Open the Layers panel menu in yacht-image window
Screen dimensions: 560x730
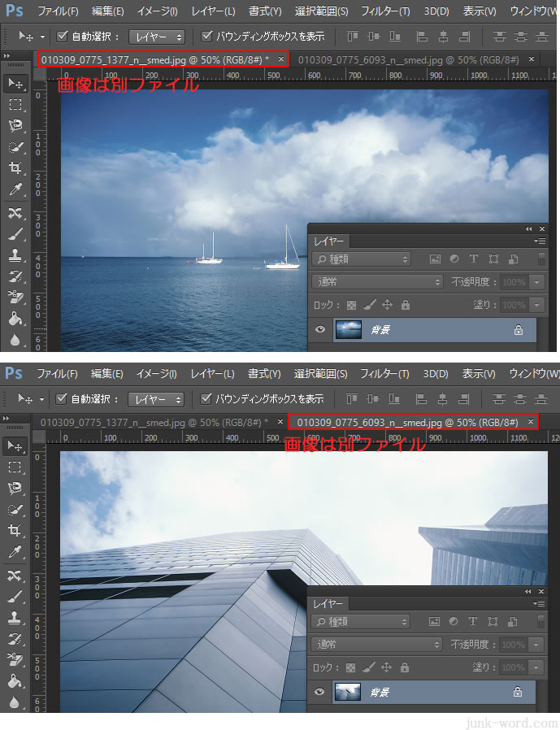[x=540, y=241]
